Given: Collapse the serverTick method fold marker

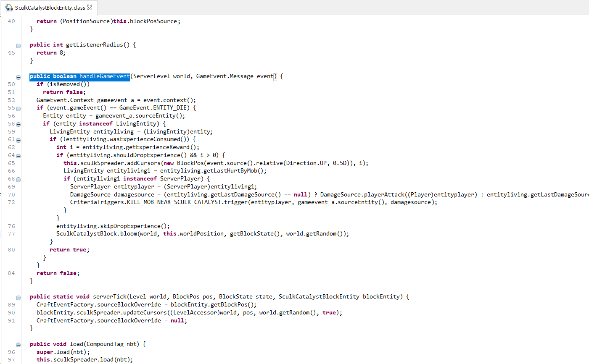Looking at the screenshot, I should tap(18, 297).
